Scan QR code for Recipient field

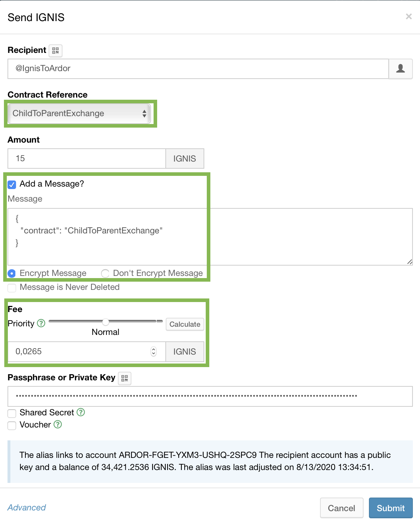(x=55, y=51)
